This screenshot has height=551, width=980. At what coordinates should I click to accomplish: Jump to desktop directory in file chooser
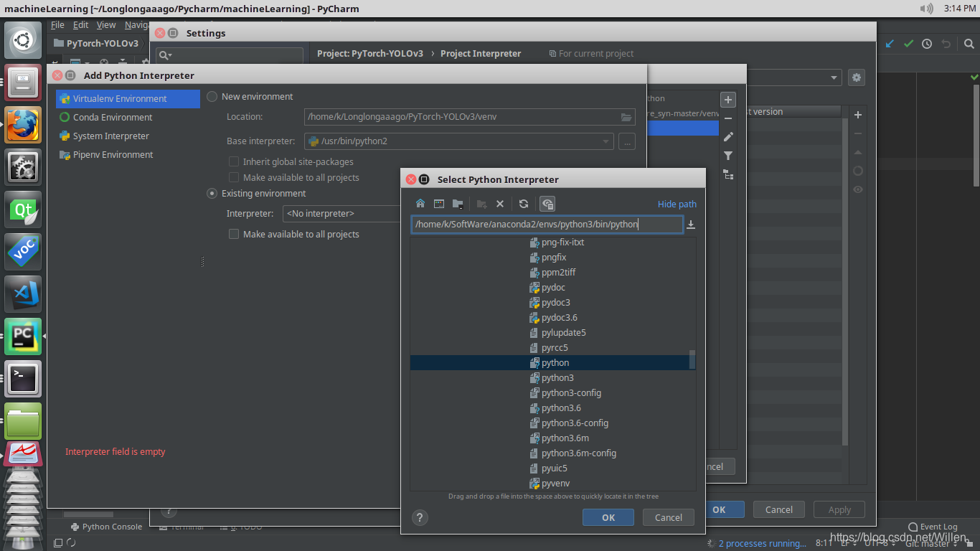(x=439, y=204)
